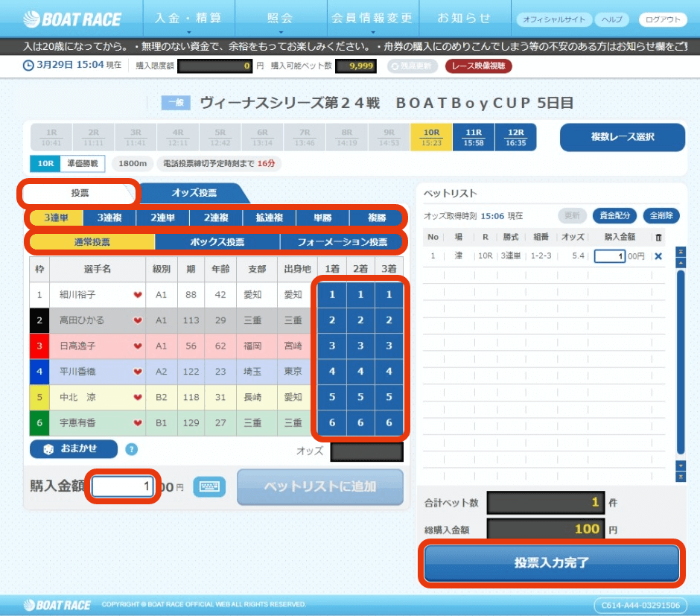Select 通常投票 mode
Screen dimensions: 700x616
92,242
